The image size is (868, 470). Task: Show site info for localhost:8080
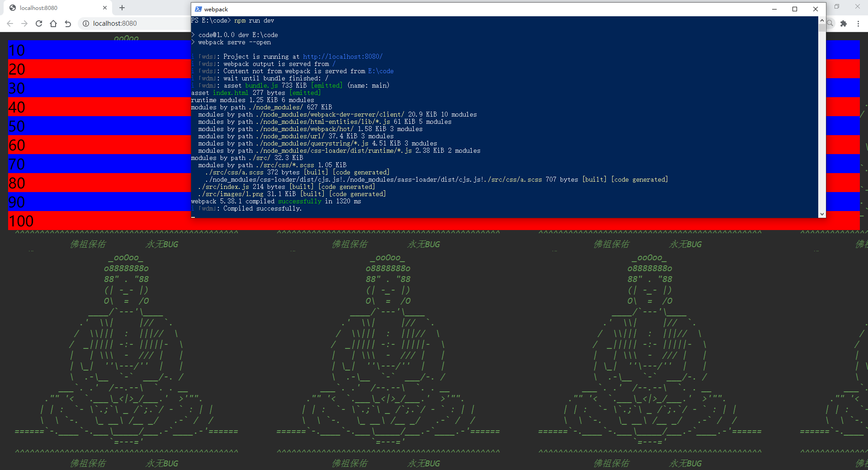(85, 23)
